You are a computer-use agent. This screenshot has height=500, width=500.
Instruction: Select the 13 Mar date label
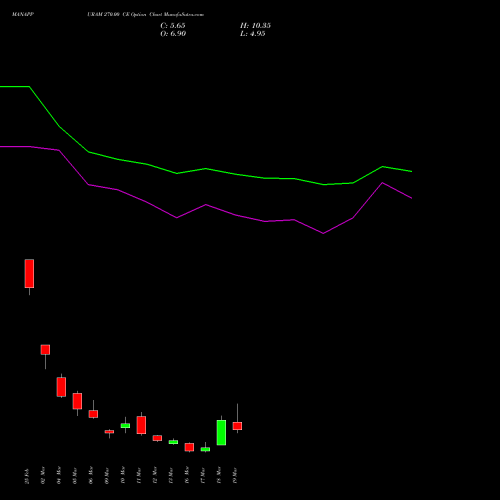tap(171, 475)
